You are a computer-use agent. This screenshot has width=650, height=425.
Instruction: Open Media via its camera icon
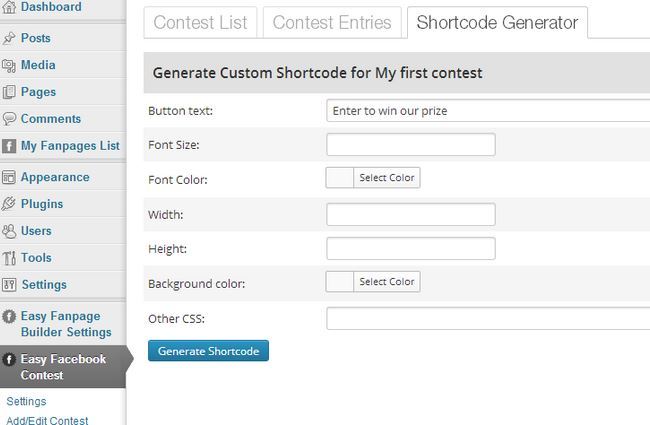9,66
